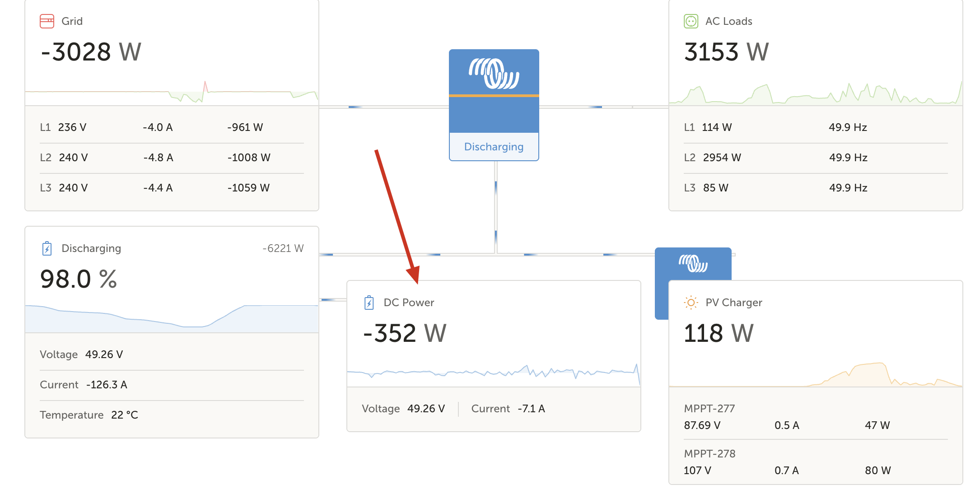Open the AC Loads power graph
This screenshot has height=494, width=980.
point(815,94)
